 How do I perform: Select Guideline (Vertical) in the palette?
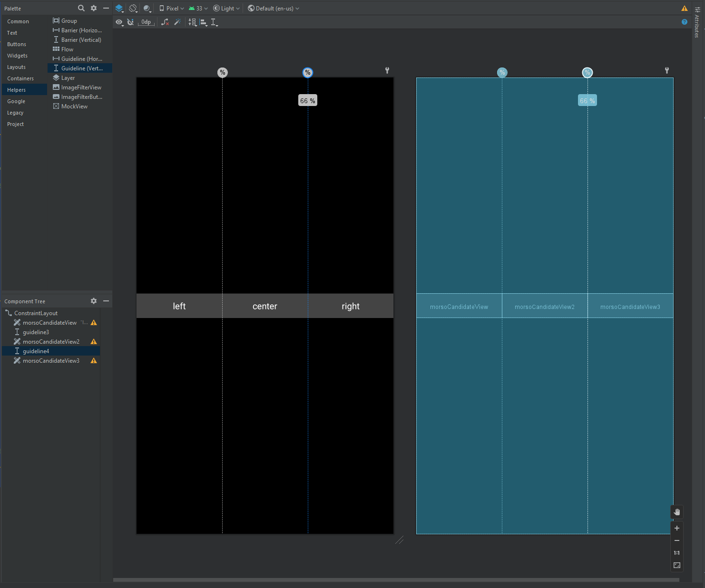[80, 68]
